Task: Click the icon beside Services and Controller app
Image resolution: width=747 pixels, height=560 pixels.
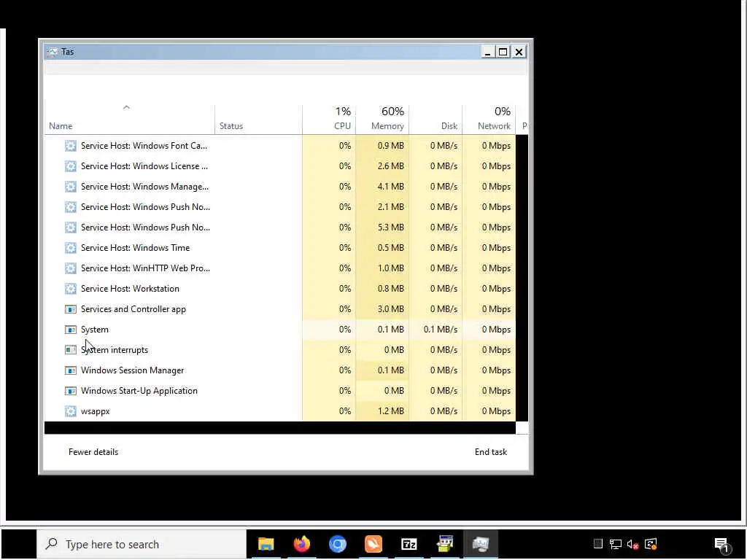Action: coord(71,309)
